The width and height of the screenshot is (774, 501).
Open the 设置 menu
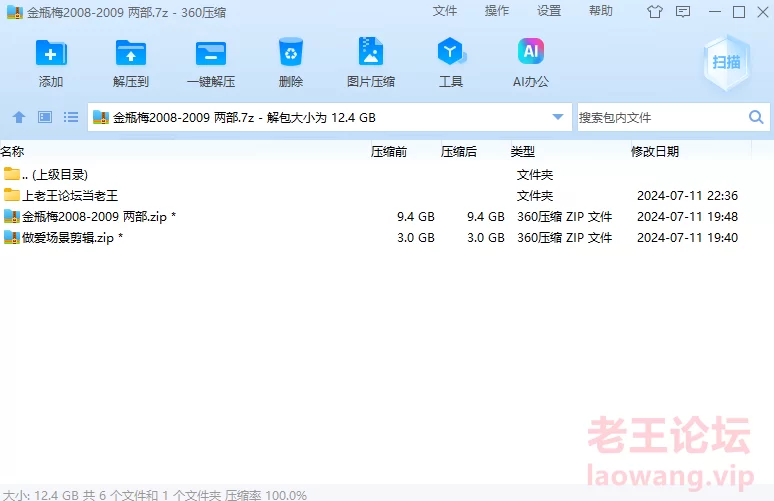click(549, 11)
